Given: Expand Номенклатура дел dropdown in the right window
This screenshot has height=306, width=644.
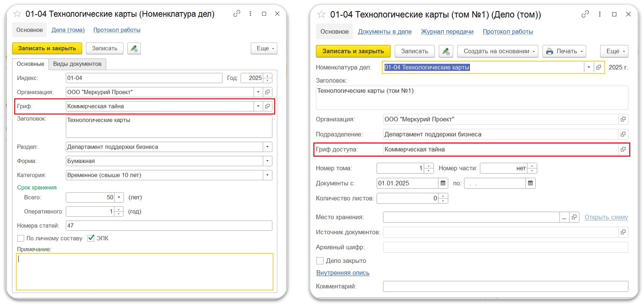Looking at the screenshot, I should pyautogui.click(x=589, y=67).
